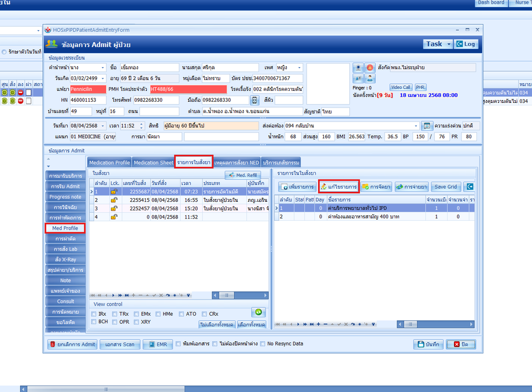Toggle the ATO checkbox
This screenshot has height=392, width=532.
[181, 314]
